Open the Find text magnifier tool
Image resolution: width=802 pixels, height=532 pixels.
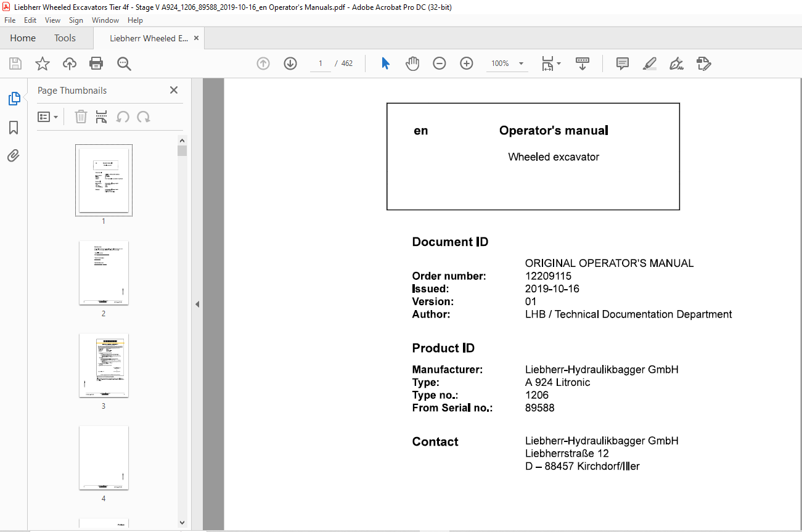point(124,63)
